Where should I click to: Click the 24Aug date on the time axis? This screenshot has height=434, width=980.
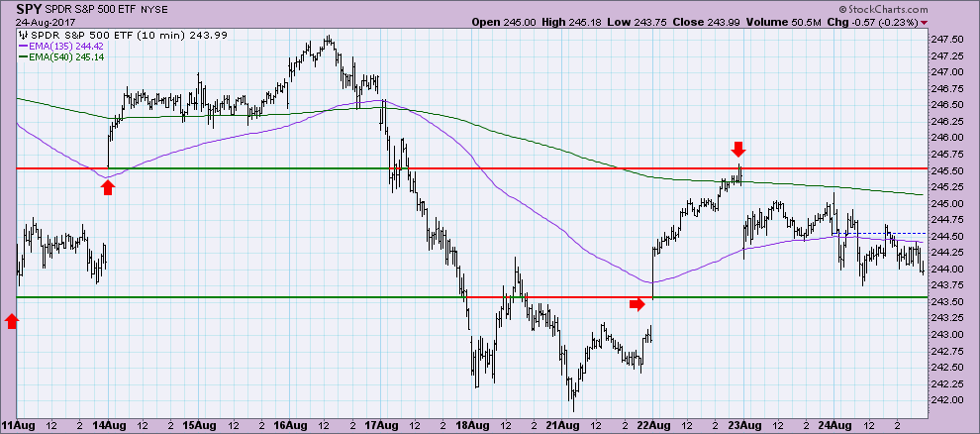(833, 425)
